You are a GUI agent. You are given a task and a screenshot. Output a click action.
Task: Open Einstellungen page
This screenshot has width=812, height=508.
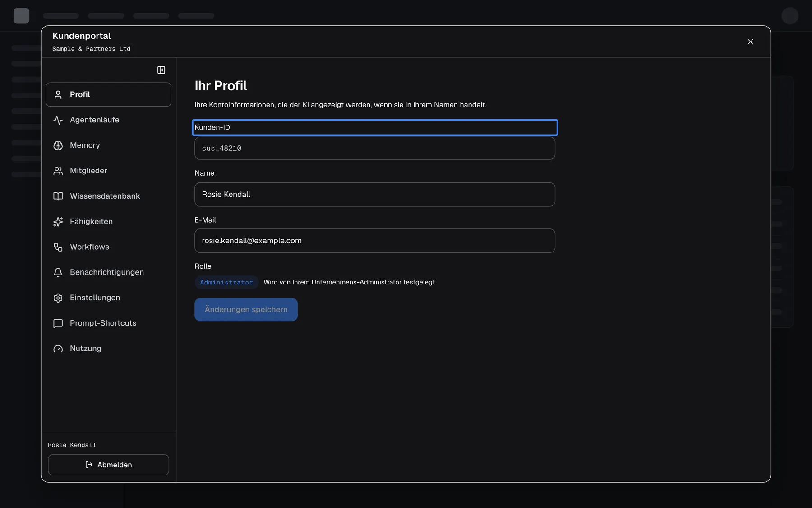coord(108,298)
